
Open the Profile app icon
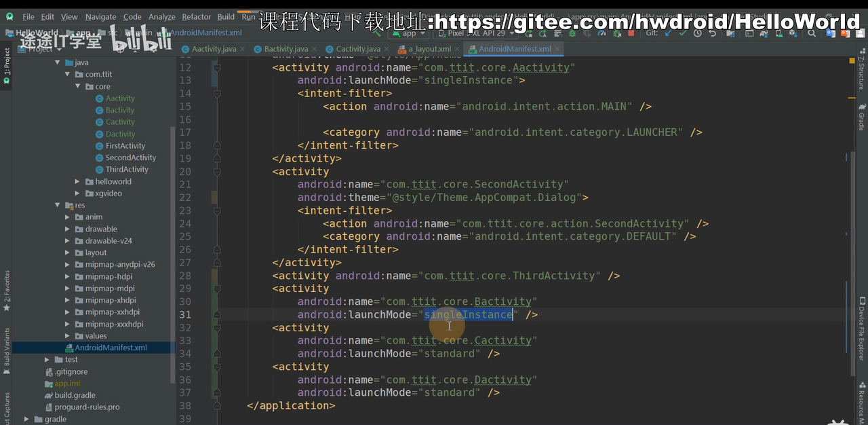(601, 33)
